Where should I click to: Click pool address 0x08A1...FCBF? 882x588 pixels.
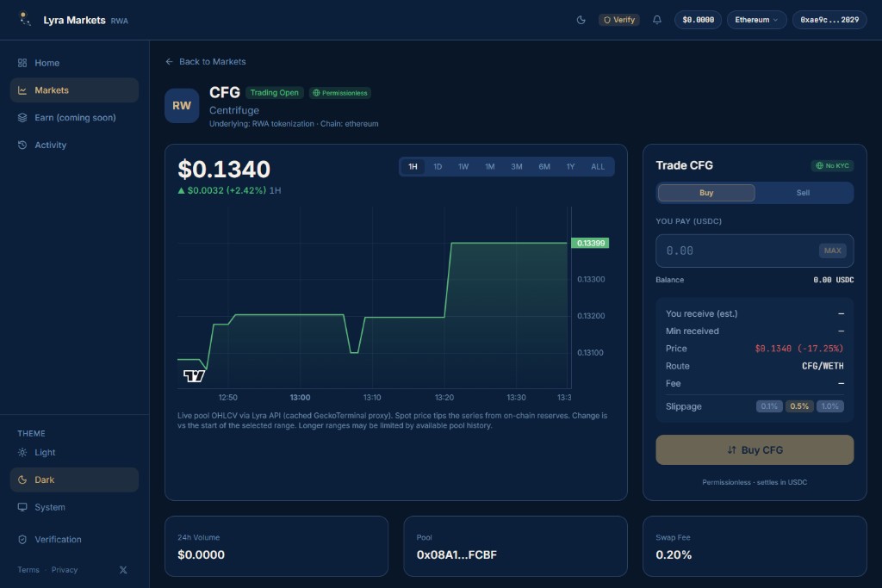(457, 554)
